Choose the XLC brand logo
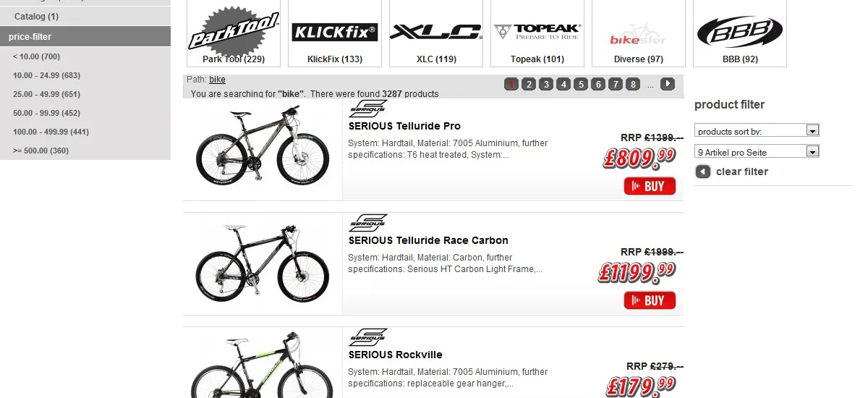This screenshot has width=868, height=398. tap(435, 32)
